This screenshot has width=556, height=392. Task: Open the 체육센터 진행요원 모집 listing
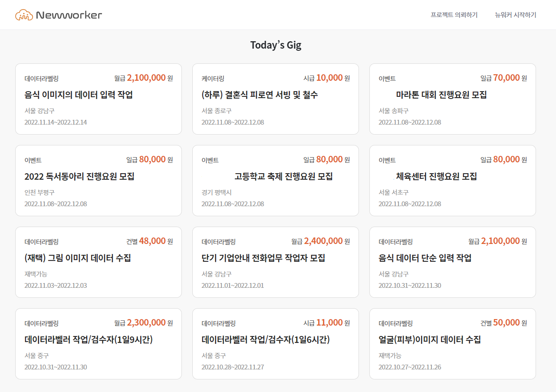click(436, 176)
